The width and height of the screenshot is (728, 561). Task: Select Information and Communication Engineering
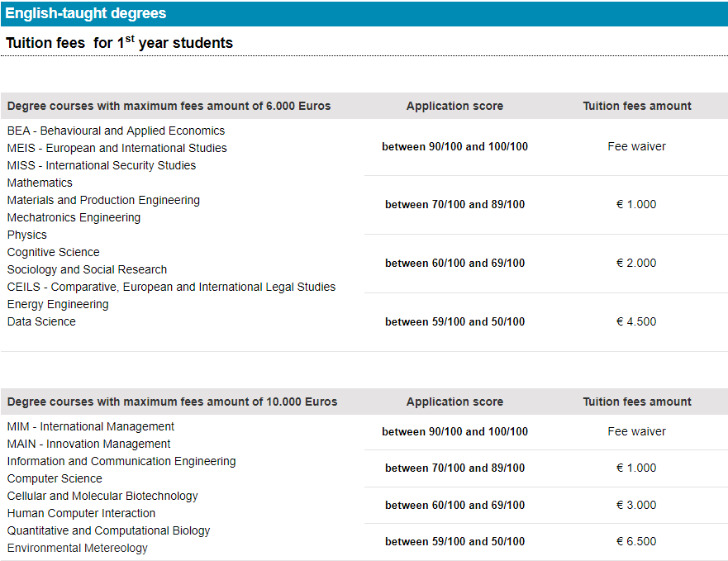coord(121,461)
